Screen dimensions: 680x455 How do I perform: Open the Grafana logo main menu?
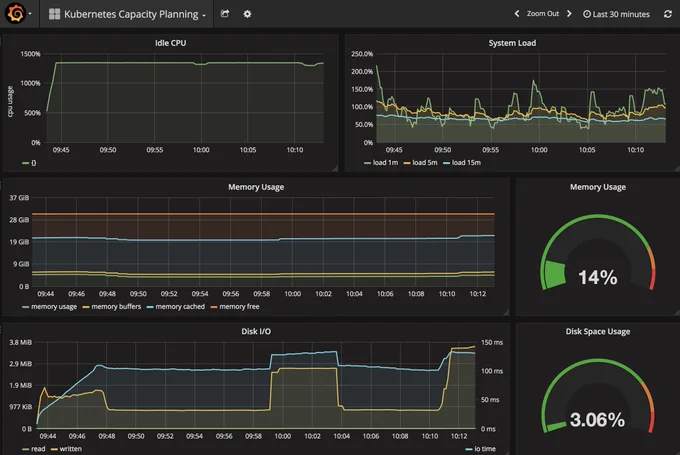tap(15, 13)
